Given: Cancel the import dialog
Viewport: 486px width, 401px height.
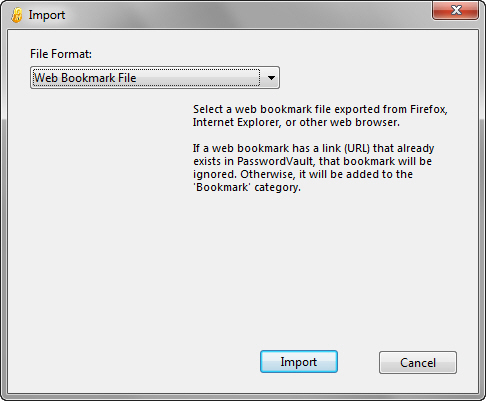Looking at the screenshot, I should click(418, 362).
